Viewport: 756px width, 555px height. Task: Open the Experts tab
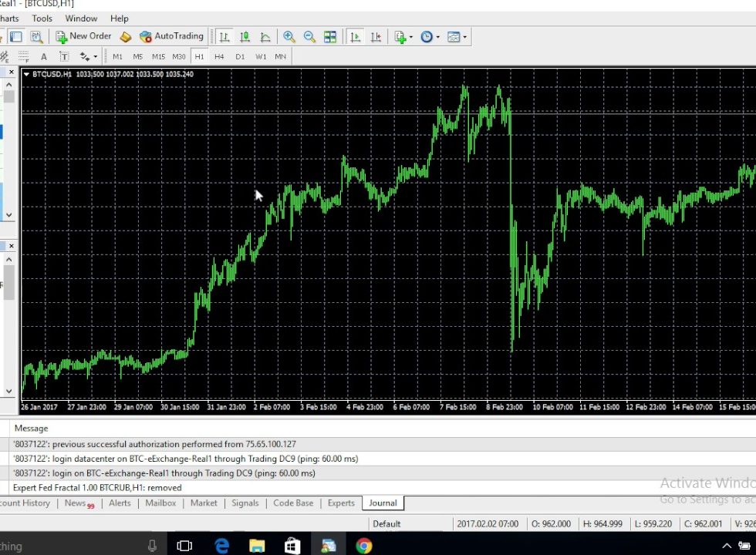(341, 503)
